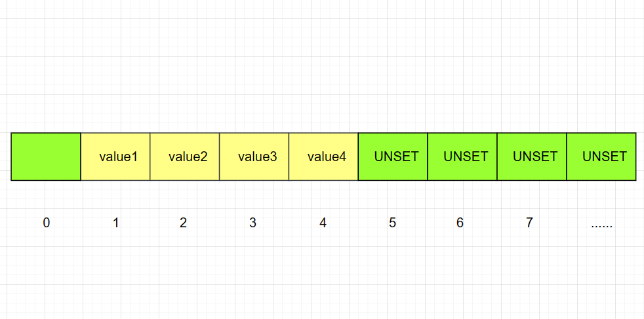Select the UNSET cell above index 6
644x319 pixels.
(462, 156)
